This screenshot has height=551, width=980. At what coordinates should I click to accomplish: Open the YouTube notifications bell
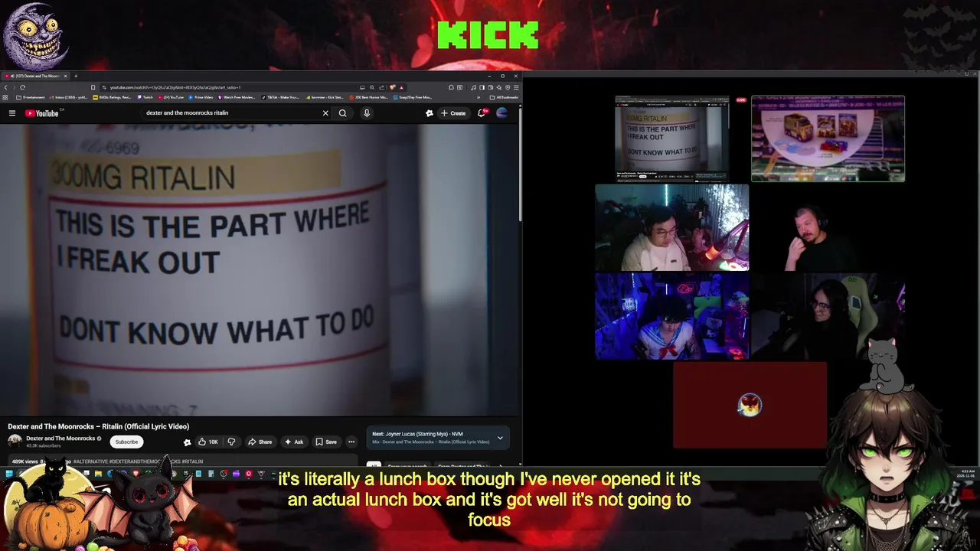482,113
